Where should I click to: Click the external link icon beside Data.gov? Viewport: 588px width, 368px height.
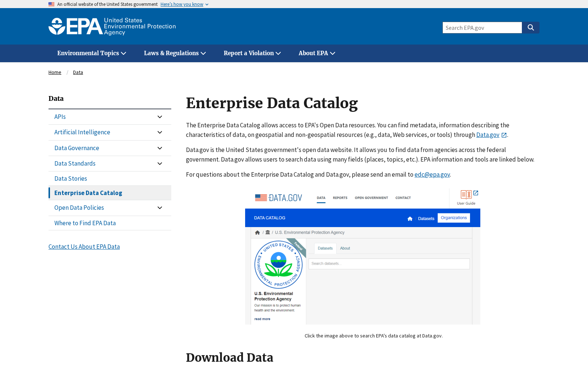(504, 135)
